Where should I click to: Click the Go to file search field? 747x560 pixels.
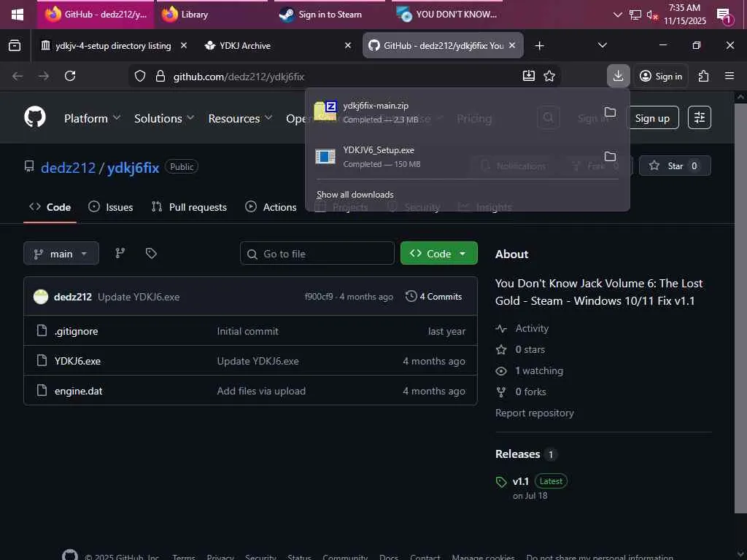coord(317,253)
